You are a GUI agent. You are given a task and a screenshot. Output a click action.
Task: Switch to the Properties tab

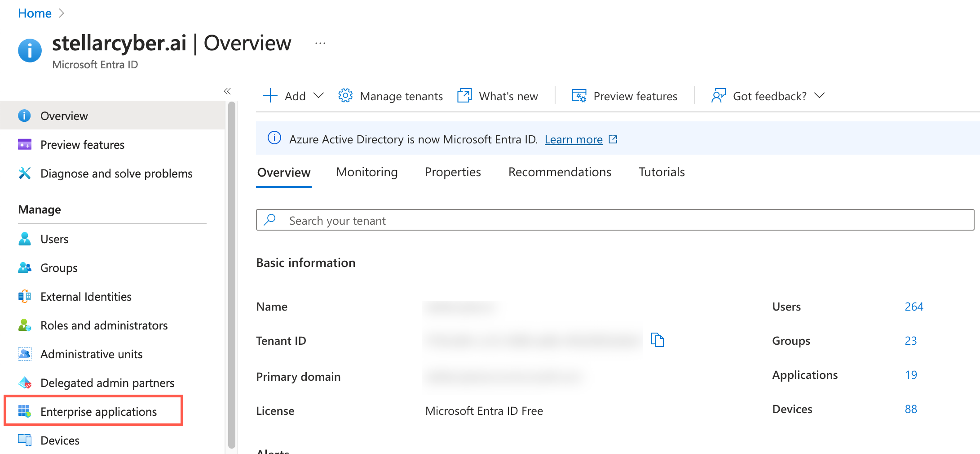452,172
